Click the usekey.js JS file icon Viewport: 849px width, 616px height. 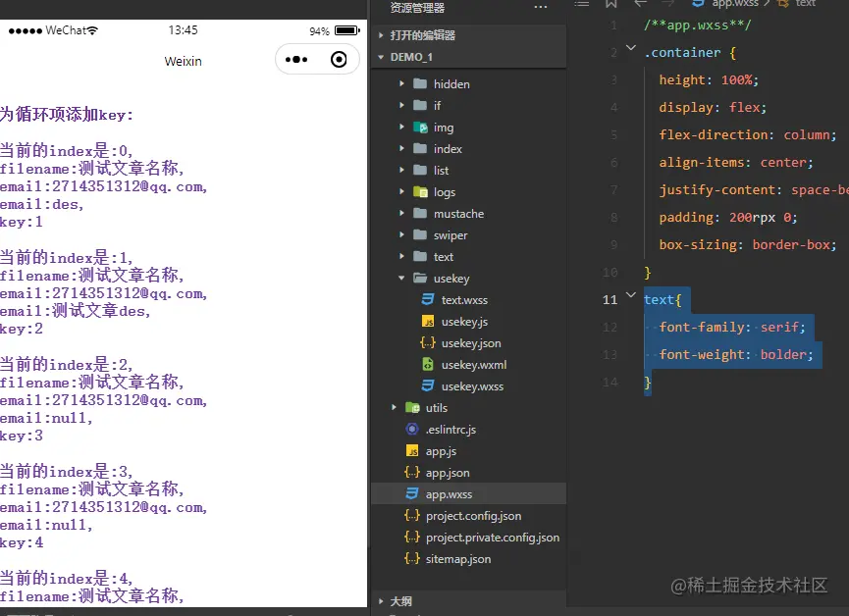pos(428,321)
